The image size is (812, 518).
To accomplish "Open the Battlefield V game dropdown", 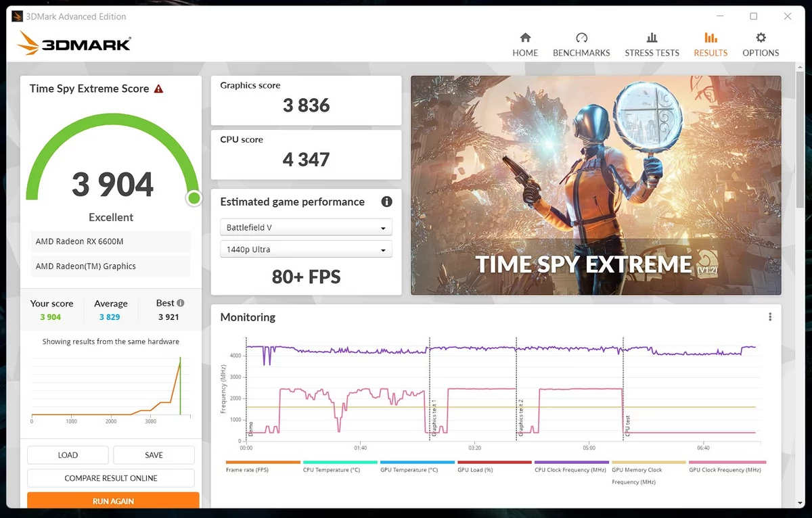I will tap(306, 228).
